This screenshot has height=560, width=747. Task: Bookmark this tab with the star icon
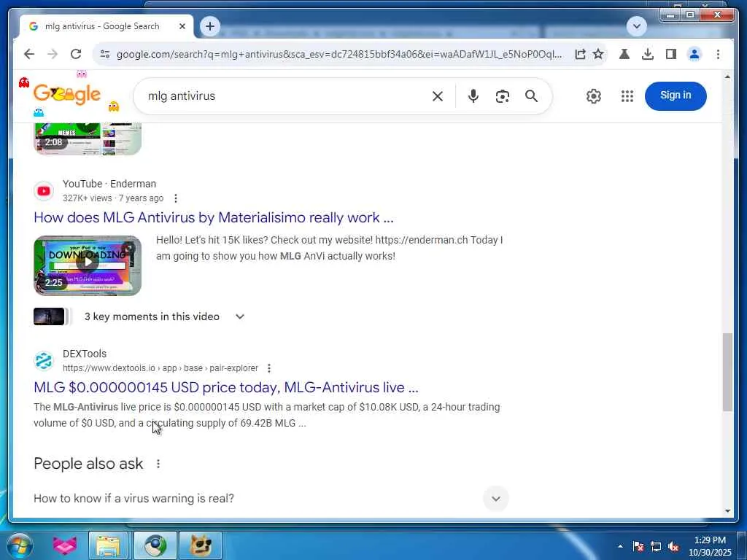pos(598,54)
